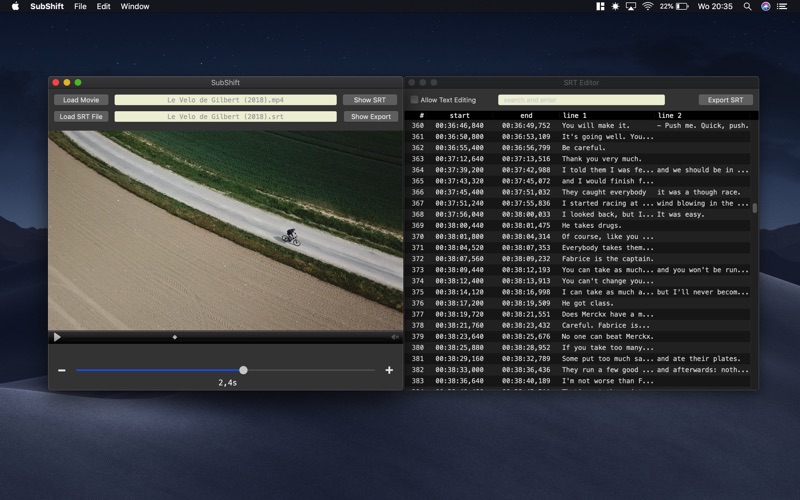Click the minus icon to decrease offset
Viewport: 800px width, 500px height.
click(x=62, y=370)
